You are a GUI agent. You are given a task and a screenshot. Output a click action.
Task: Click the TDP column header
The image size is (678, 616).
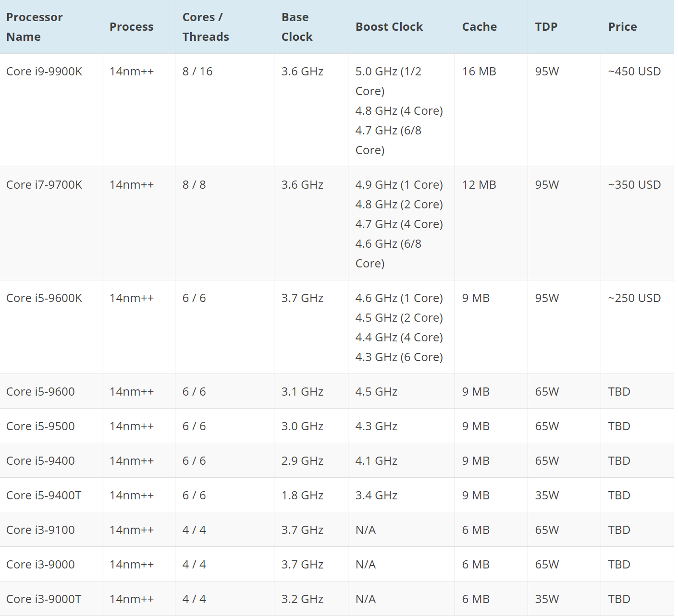pos(546,27)
